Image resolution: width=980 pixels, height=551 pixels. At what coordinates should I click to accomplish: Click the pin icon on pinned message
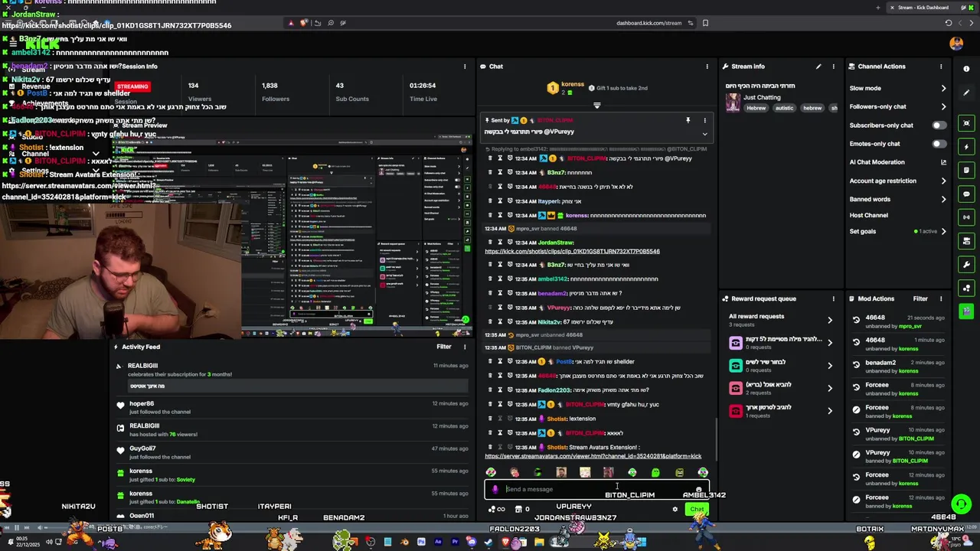(x=688, y=120)
